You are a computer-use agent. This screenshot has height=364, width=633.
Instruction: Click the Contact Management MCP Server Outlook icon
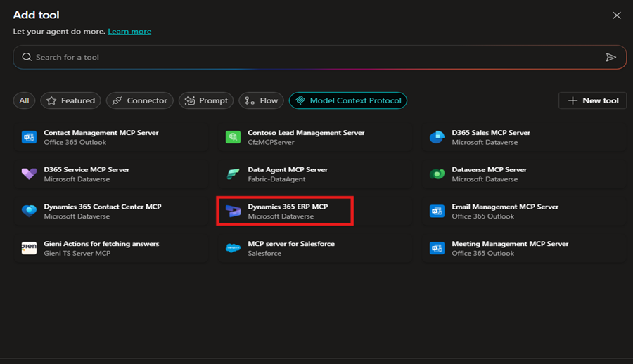[x=29, y=137]
